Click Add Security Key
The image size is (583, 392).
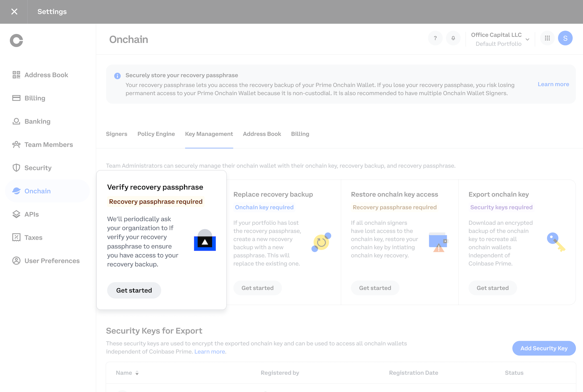point(544,348)
